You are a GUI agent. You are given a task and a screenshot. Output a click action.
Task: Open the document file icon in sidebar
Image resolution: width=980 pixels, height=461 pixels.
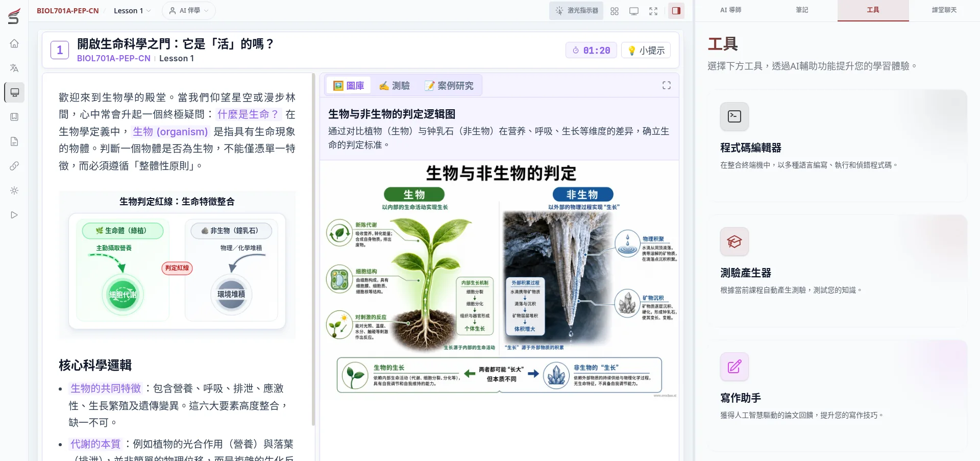point(14,141)
